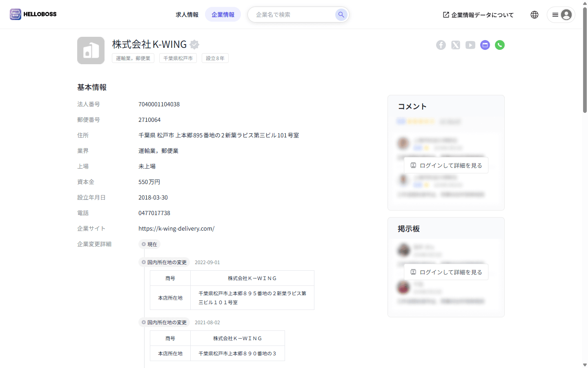The image size is (588, 368).
Task: Click the 資本金 value 550万円
Action: point(149,182)
